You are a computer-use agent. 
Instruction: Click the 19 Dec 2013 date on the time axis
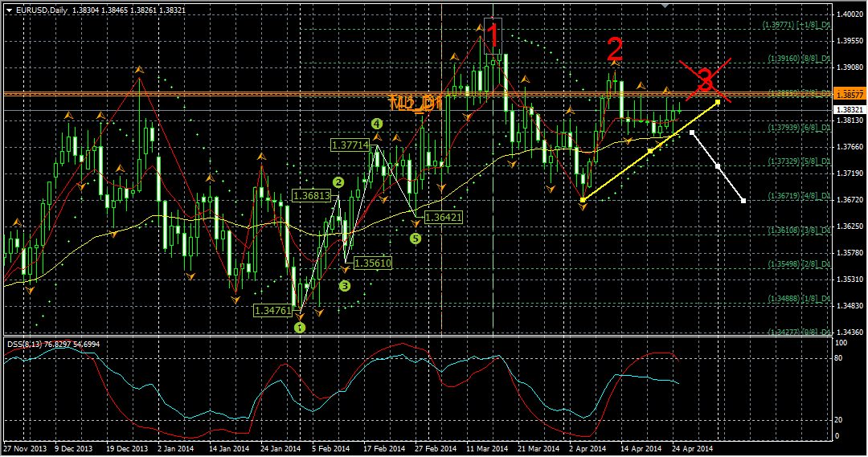[x=127, y=449]
